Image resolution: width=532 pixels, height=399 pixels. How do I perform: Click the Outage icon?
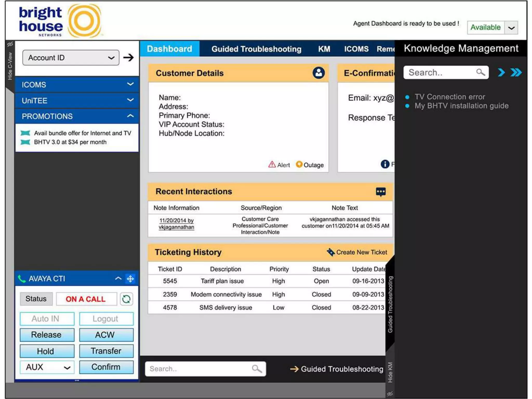click(299, 164)
